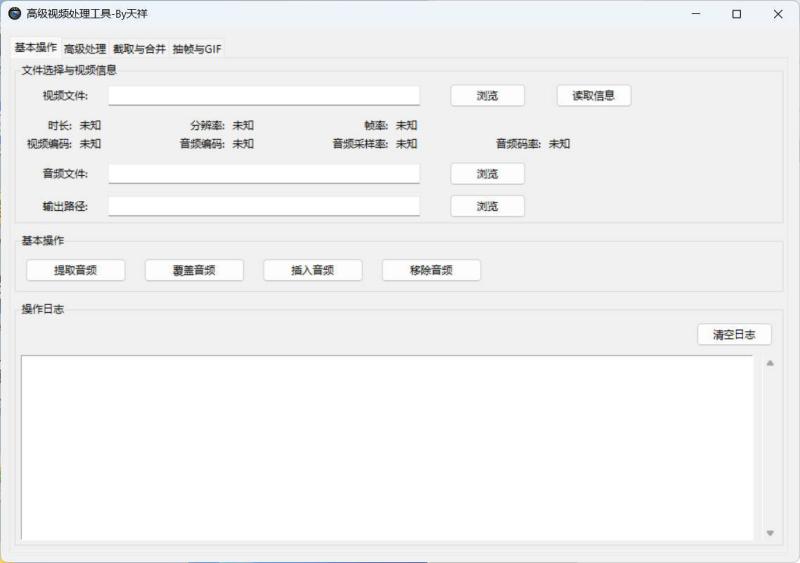This screenshot has height=563, width=800.
Task: Click the 插入音频 button
Action: coord(313,271)
